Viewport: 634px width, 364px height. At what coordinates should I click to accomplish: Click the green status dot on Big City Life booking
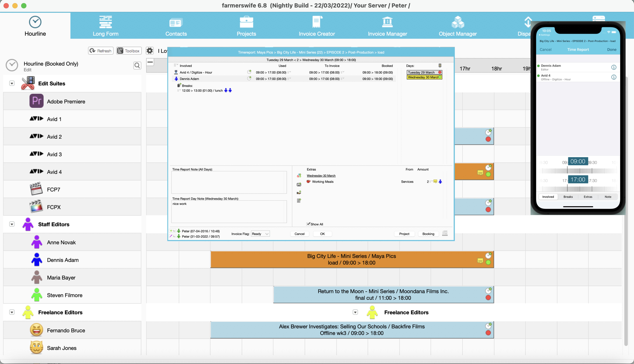pyautogui.click(x=488, y=263)
